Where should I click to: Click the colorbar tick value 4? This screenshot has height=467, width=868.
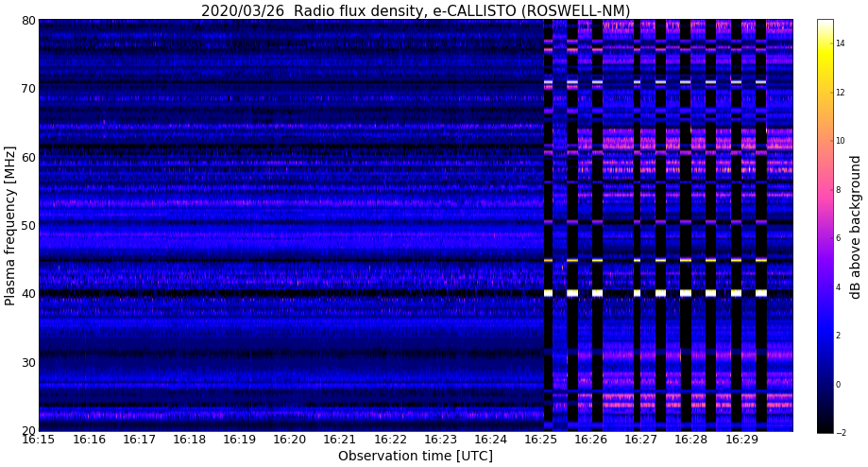[838, 287]
